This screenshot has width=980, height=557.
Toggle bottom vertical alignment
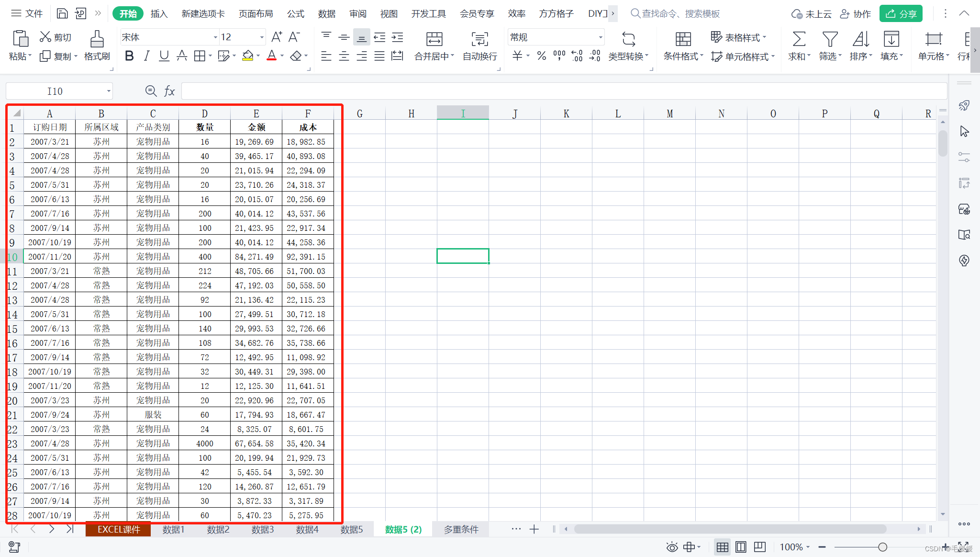pyautogui.click(x=362, y=37)
